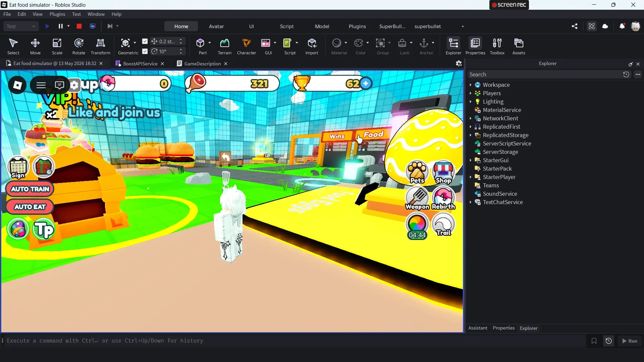Viewport: 644px width, 362px height.
Task: Expand the TextChatService tree node
Action: pyautogui.click(x=471, y=202)
